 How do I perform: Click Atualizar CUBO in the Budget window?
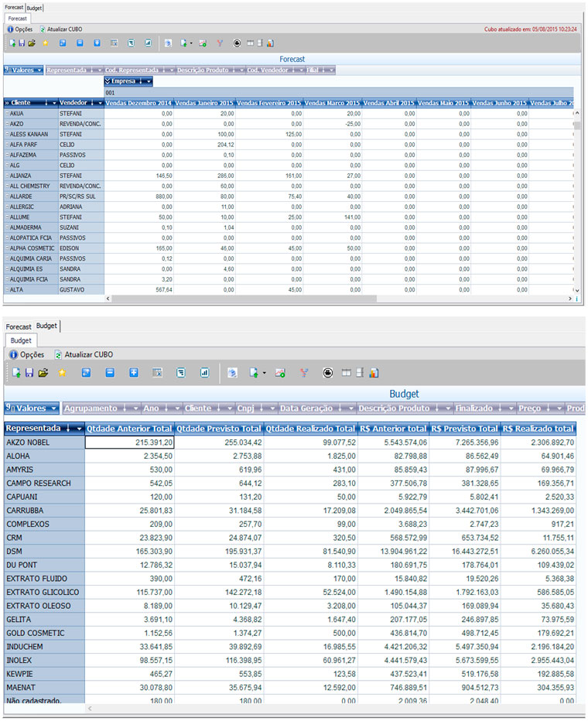84,354
